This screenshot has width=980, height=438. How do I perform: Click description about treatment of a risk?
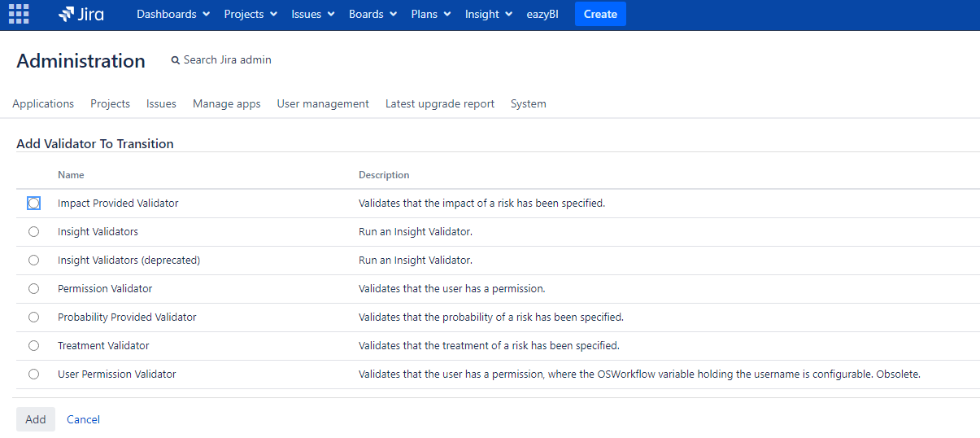coord(489,346)
